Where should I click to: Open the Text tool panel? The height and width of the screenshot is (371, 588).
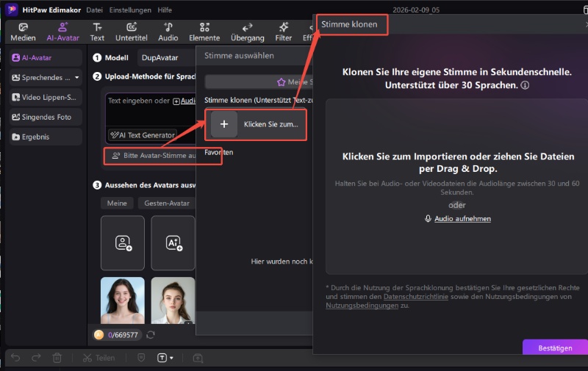tap(97, 32)
